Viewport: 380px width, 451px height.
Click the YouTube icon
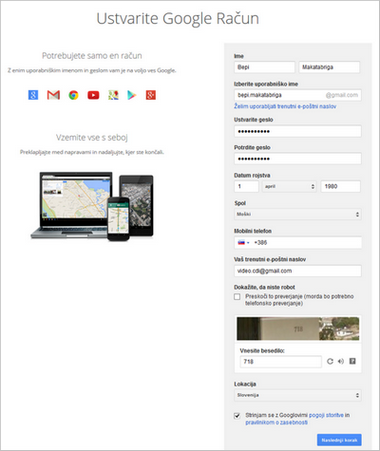pos(93,95)
